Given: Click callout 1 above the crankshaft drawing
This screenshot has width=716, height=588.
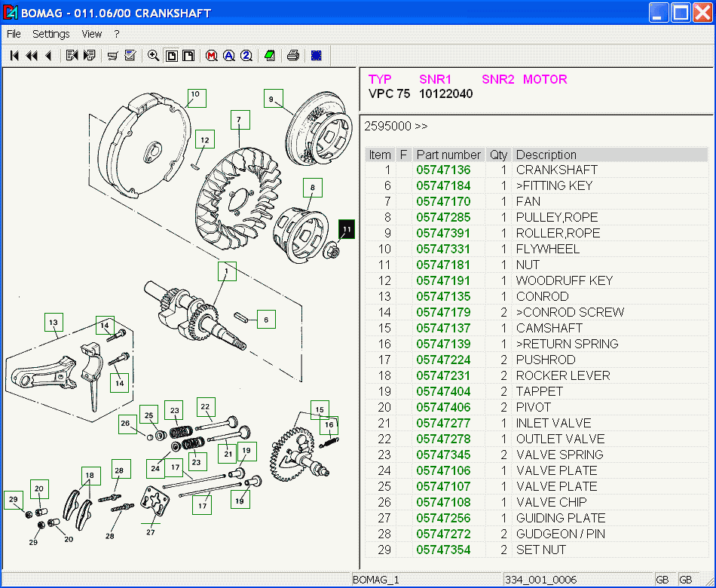Looking at the screenshot, I should (x=227, y=271).
